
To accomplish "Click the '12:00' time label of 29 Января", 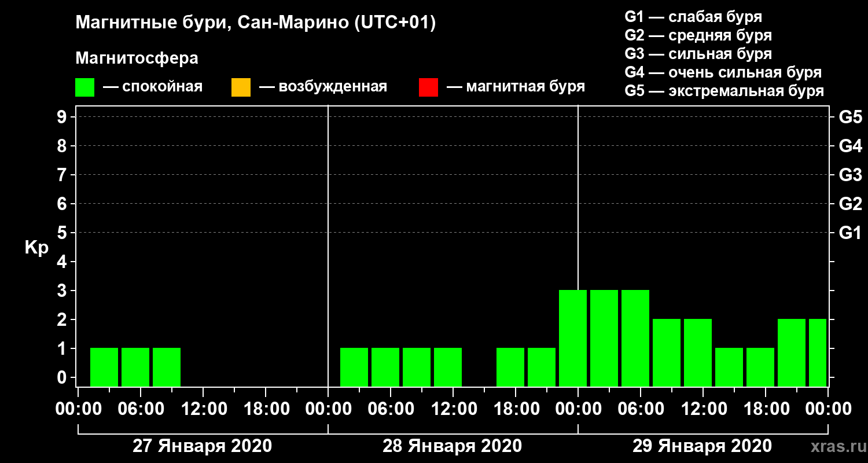I will 703,409.
